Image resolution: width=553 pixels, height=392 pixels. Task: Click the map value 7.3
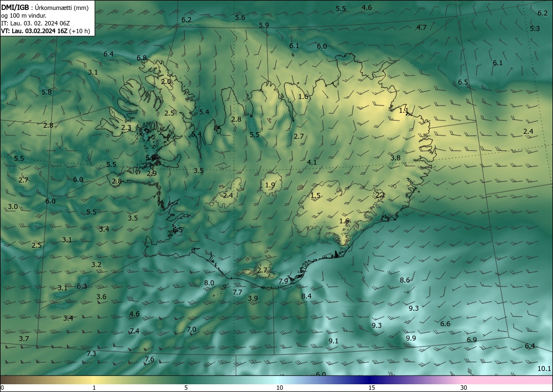click(x=91, y=354)
